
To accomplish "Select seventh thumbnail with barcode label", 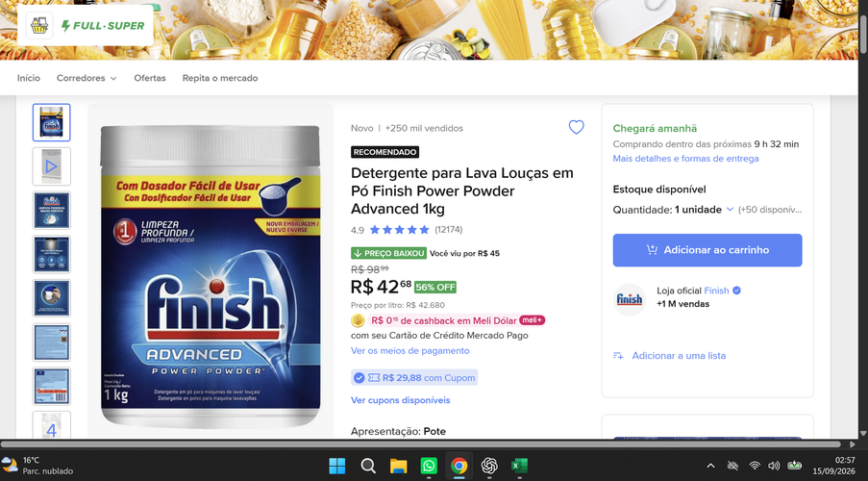I will click(x=52, y=386).
